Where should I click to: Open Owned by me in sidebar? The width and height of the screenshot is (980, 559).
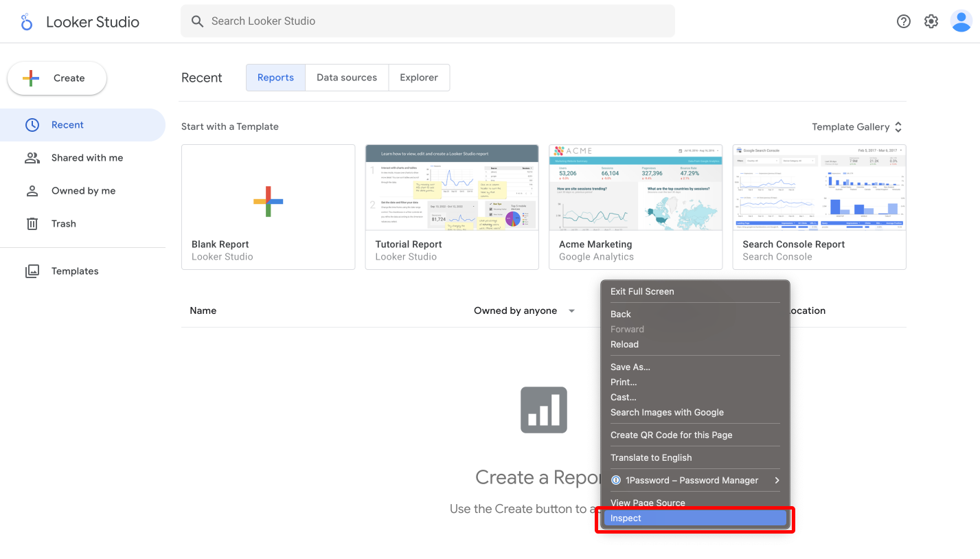pos(83,191)
